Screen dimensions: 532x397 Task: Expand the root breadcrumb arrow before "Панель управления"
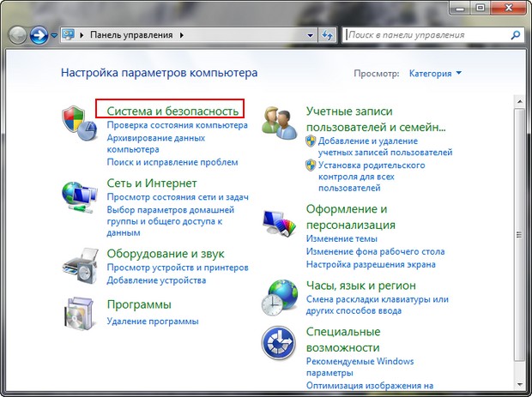pyautogui.click(x=82, y=35)
